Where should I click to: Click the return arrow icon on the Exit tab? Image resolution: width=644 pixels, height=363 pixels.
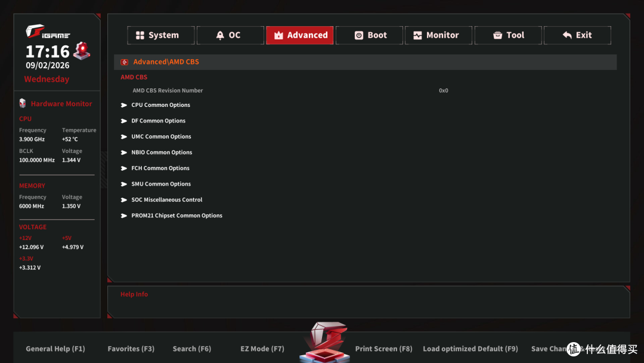pos(567,35)
